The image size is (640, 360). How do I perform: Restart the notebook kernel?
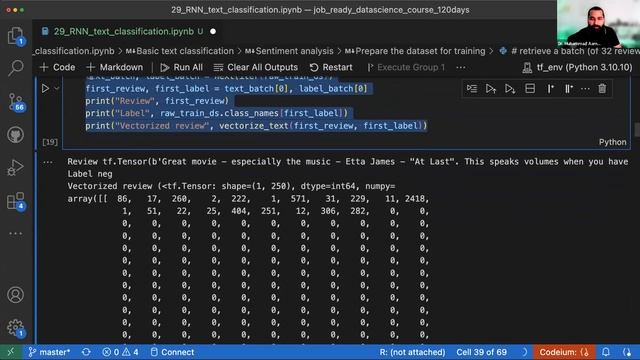click(x=331, y=67)
